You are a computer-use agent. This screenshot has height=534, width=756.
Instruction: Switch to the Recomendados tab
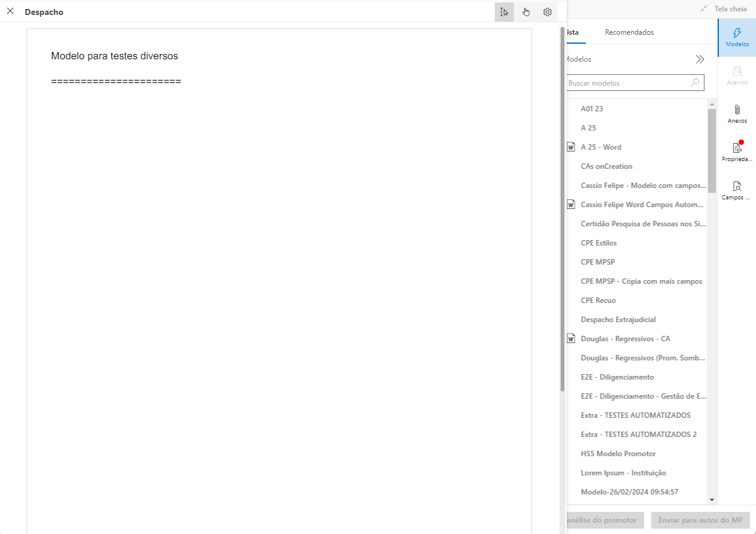pyautogui.click(x=629, y=32)
